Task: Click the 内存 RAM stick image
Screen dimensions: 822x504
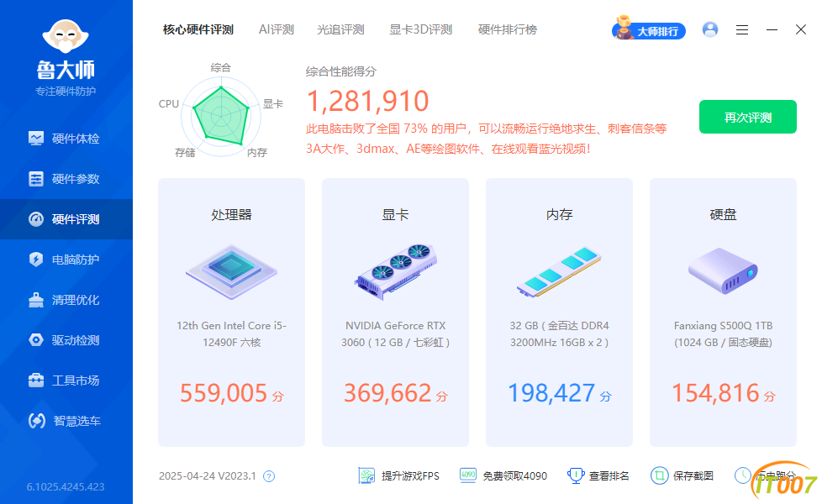Action: [x=560, y=272]
